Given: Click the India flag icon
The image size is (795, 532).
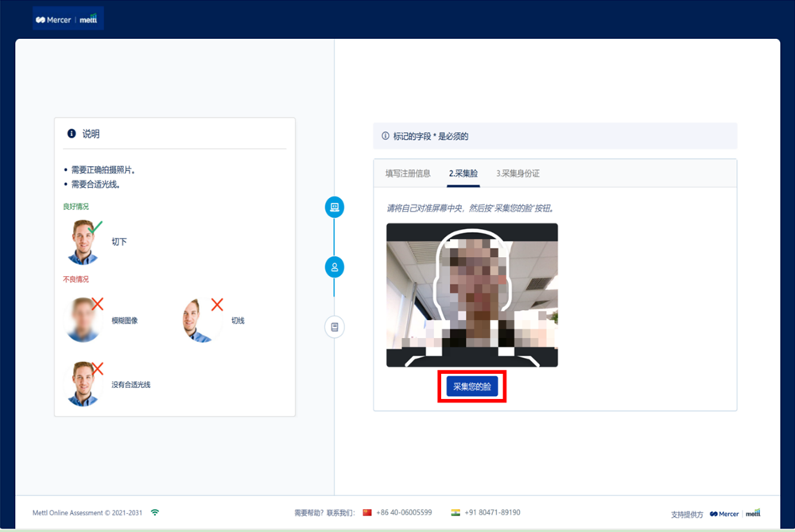Looking at the screenshot, I should [x=456, y=512].
